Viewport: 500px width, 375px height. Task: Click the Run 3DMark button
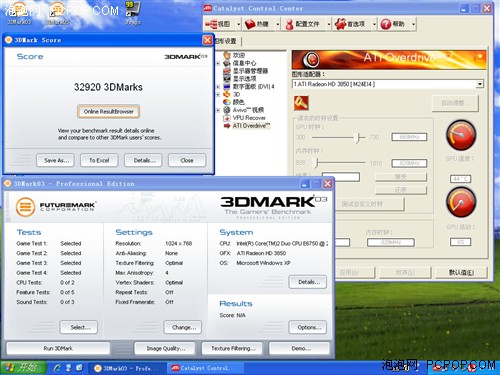[x=58, y=348]
